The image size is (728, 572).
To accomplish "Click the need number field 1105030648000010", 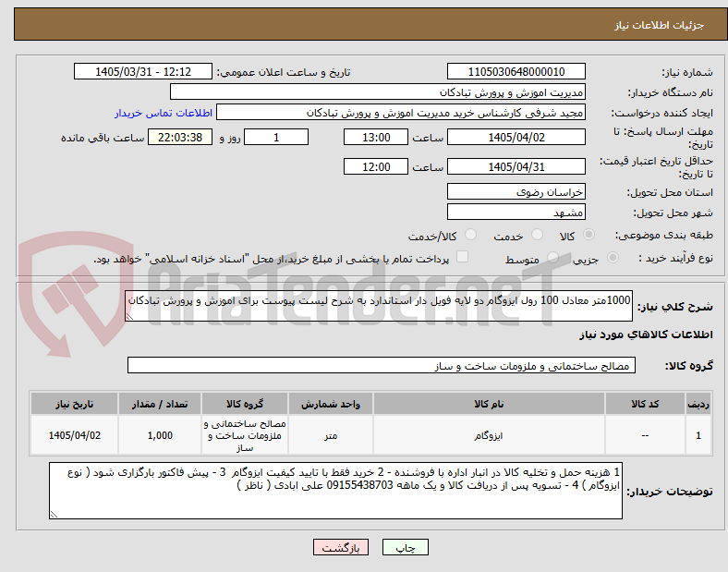I will pos(516,71).
